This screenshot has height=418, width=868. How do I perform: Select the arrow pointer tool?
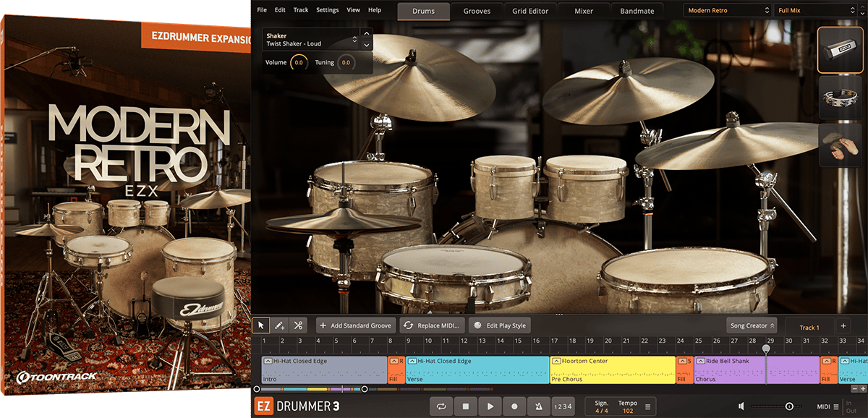tap(262, 325)
